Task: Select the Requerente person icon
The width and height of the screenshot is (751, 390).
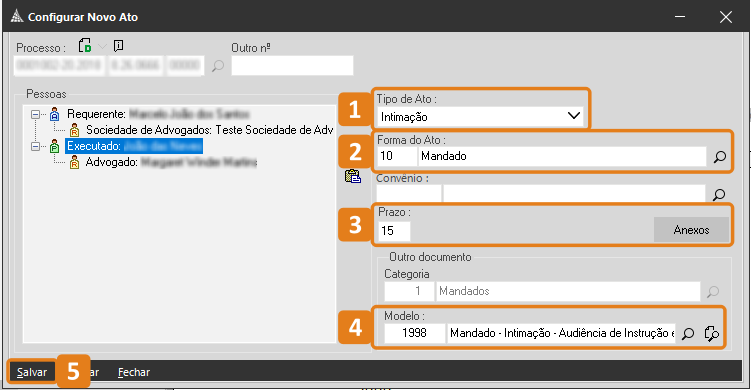Action: (x=55, y=114)
